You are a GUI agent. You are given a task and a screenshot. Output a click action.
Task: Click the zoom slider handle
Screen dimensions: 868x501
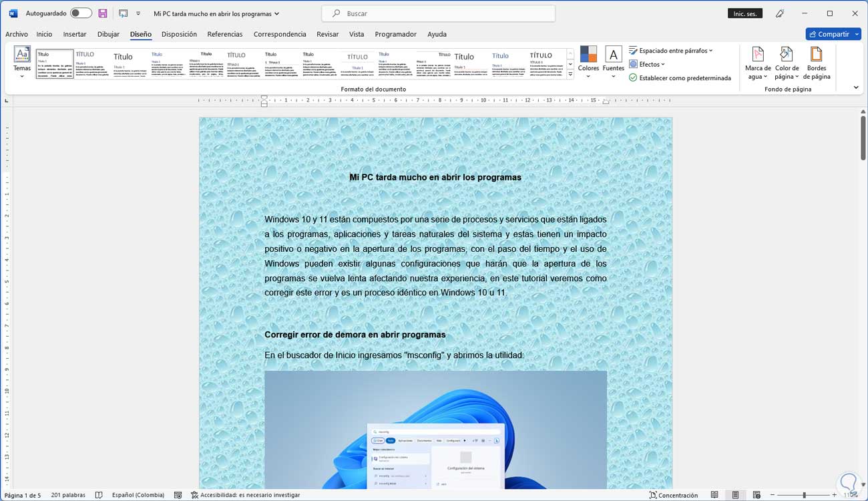[804, 495]
